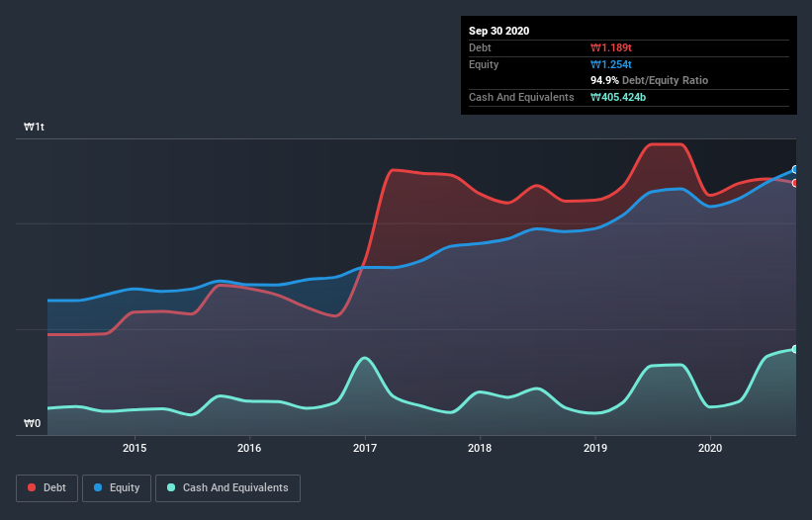This screenshot has height=520, width=812.
Task: Select the 2015 x-axis label
Action: 135,448
